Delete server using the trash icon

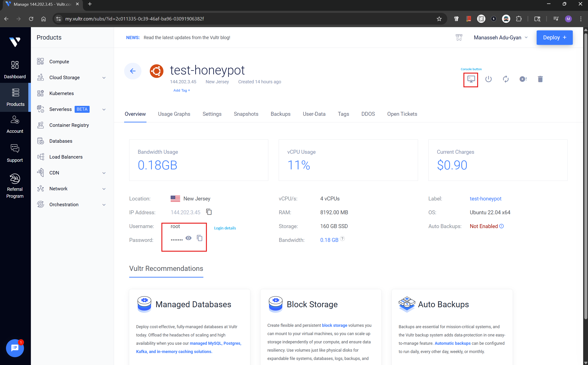[x=540, y=79]
